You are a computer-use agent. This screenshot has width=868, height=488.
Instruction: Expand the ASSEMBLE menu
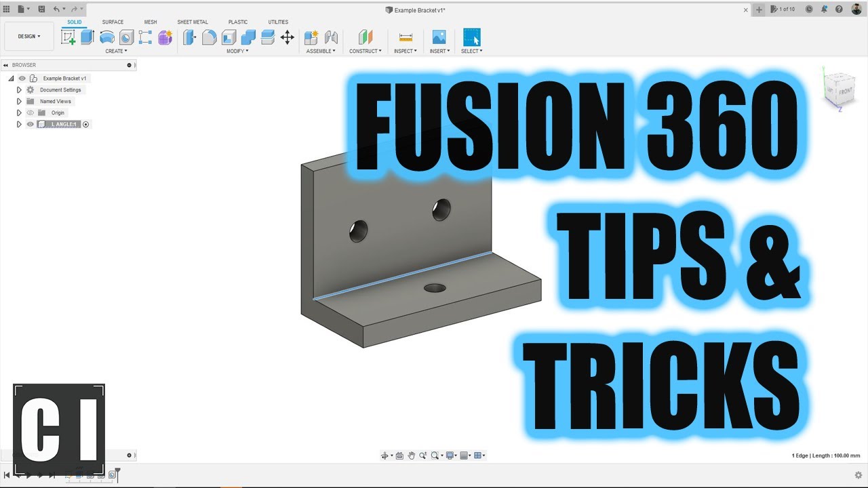tap(321, 51)
